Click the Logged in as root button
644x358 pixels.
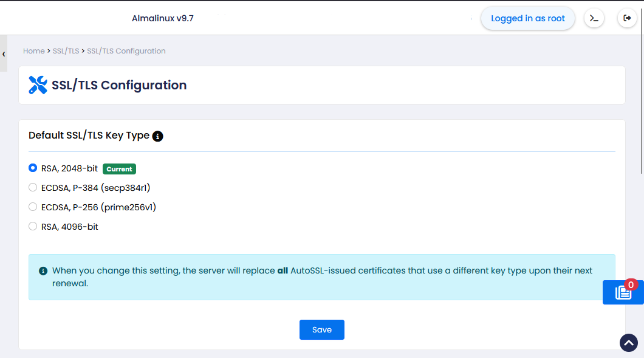pos(528,18)
